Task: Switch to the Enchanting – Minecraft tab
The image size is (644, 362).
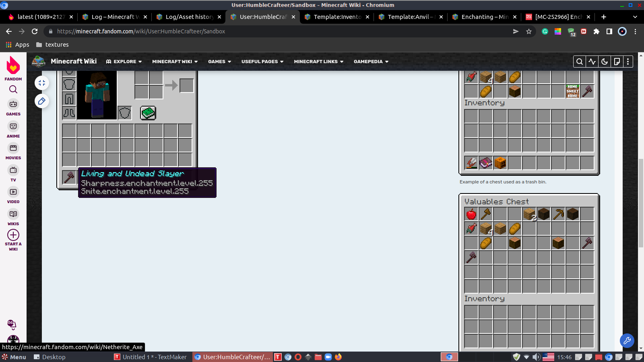Action: point(484,17)
